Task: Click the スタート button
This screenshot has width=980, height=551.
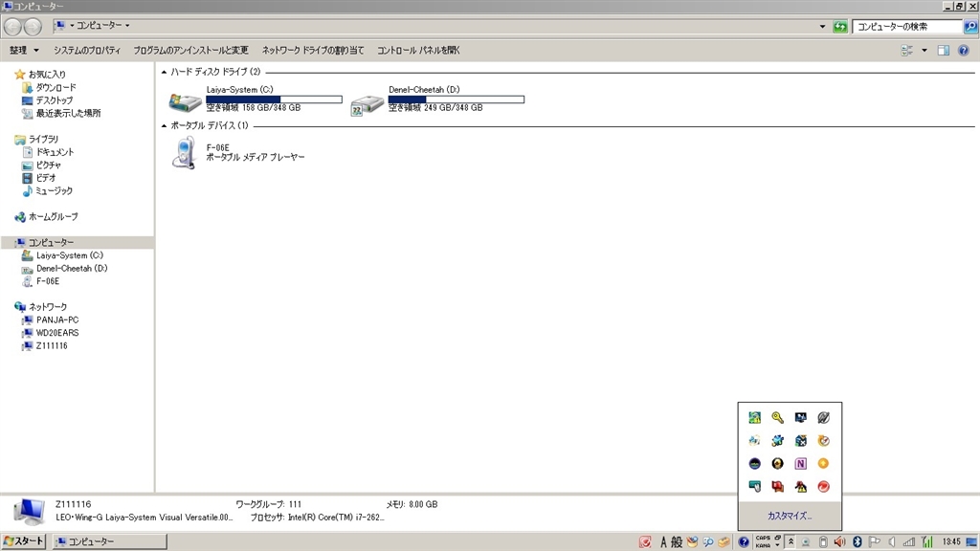Action: (24, 541)
